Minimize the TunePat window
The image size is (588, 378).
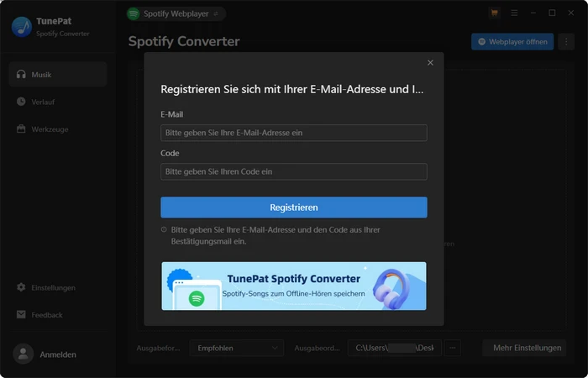[533, 13]
